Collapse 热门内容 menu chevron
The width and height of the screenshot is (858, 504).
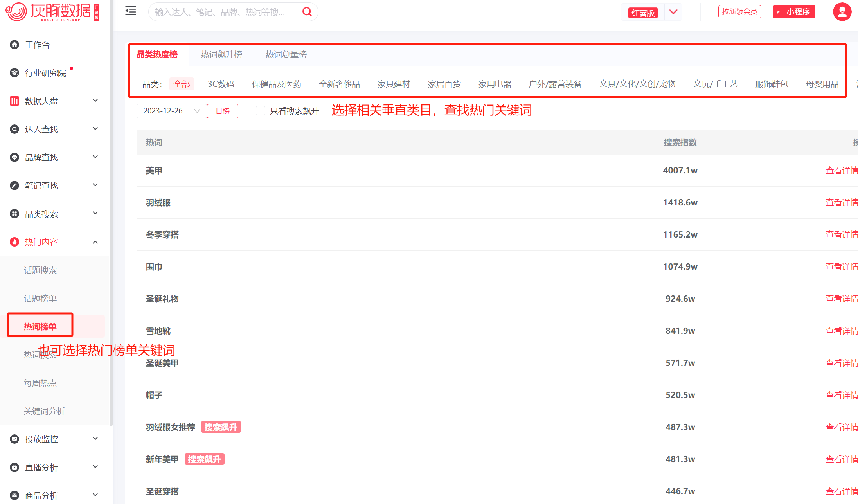tap(95, 242)
